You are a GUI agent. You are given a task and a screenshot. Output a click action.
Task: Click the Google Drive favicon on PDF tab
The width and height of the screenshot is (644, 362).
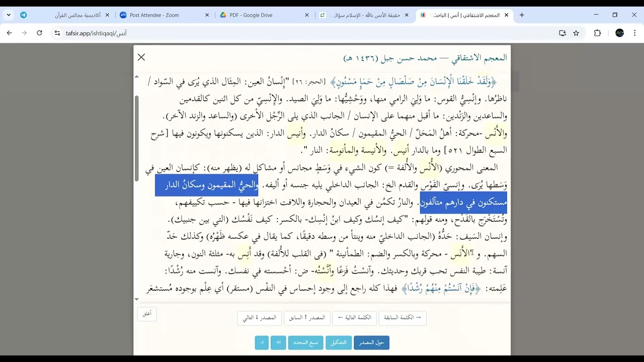(x=223, y=15)
